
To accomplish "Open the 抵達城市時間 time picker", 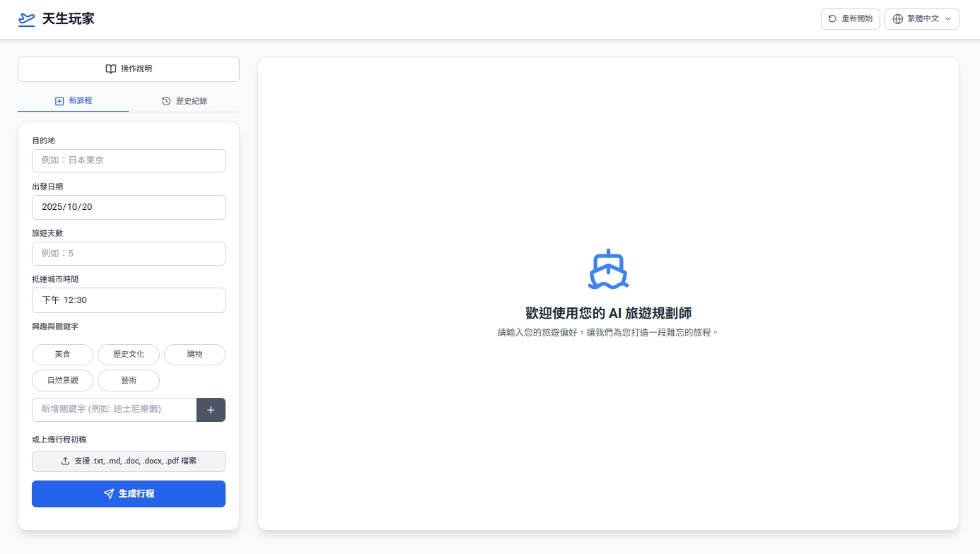I will 128,300.
